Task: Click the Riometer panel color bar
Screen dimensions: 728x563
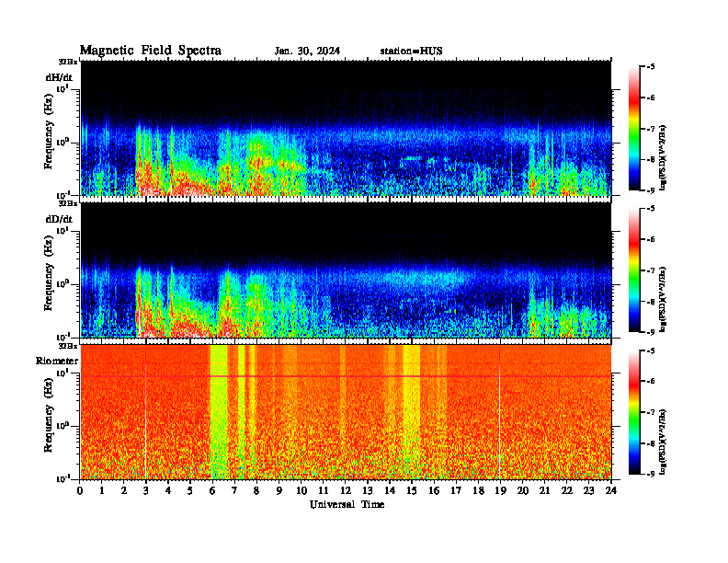Action: point(633,412)
